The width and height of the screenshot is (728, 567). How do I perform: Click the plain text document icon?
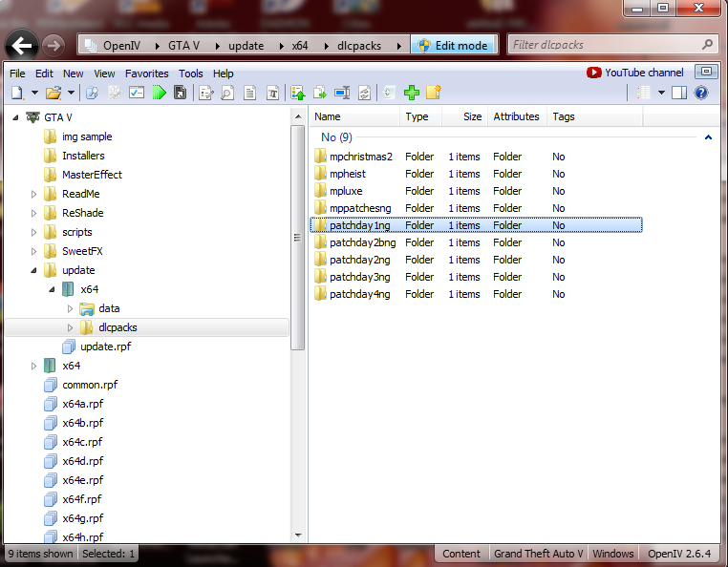[x=249, y=93]
